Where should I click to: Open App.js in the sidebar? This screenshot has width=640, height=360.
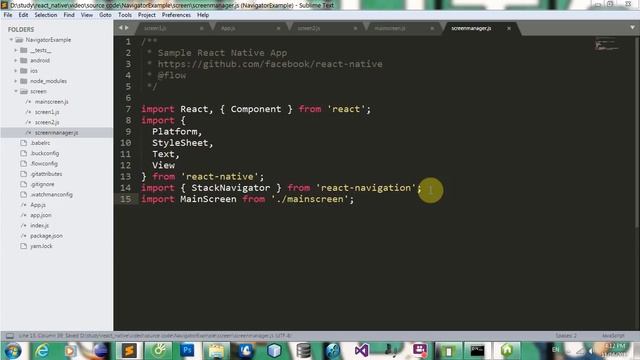point(38,205)
